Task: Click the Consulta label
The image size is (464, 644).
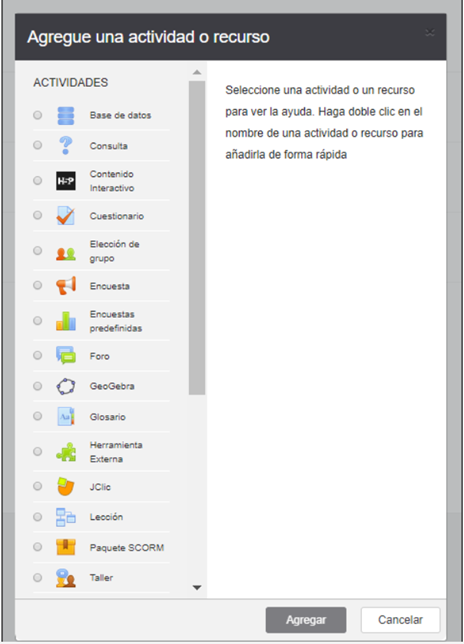Action: (x=109, y=146)
